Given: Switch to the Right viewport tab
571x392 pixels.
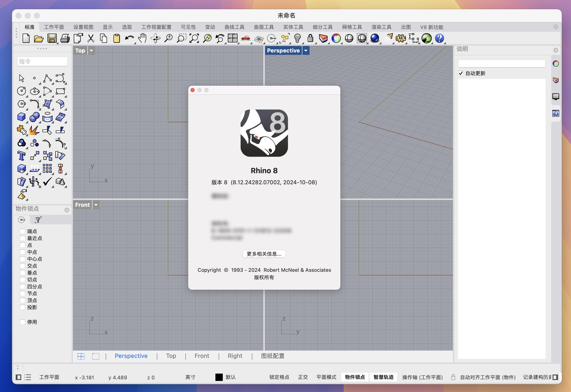Looking at the screenshot, I should coord(235,356).
